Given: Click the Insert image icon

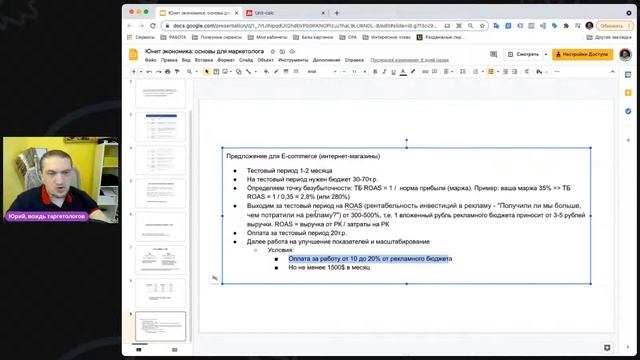Looking at the screenshot, I should tap(225, 72).
